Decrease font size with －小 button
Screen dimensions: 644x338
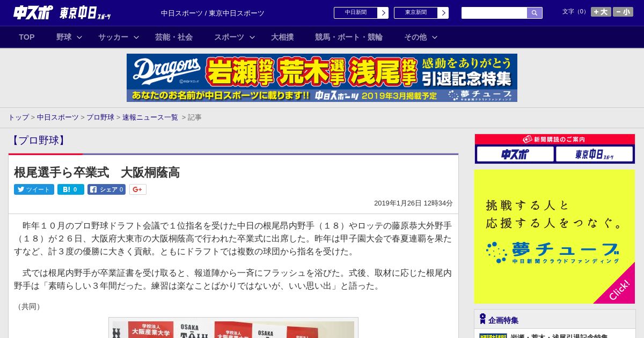pyautogui.click(x=623, y=12)
